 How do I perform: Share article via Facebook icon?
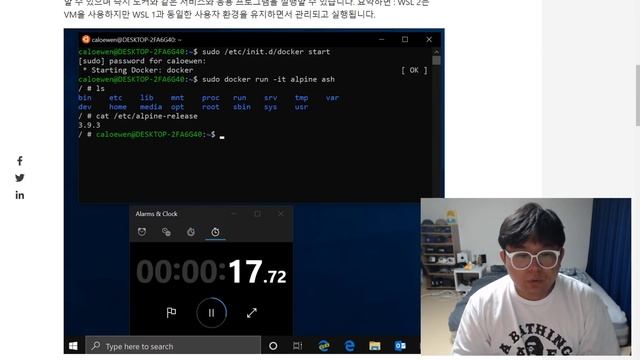[x=20, y=161]
